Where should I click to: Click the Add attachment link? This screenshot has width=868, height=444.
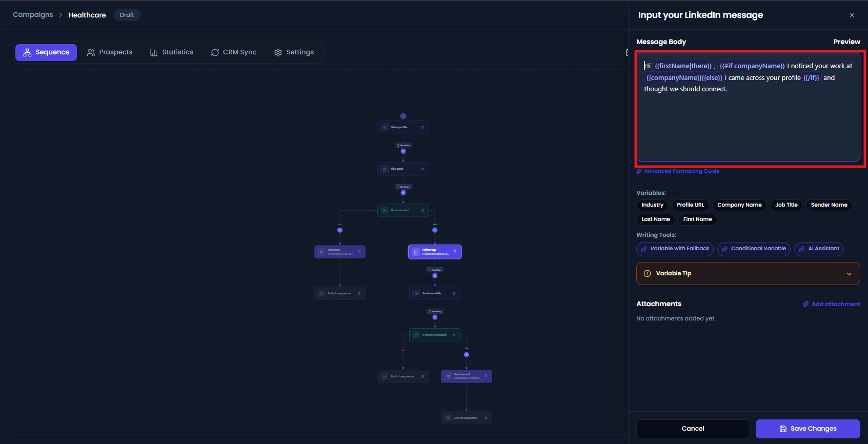click(x=832, y=304)
